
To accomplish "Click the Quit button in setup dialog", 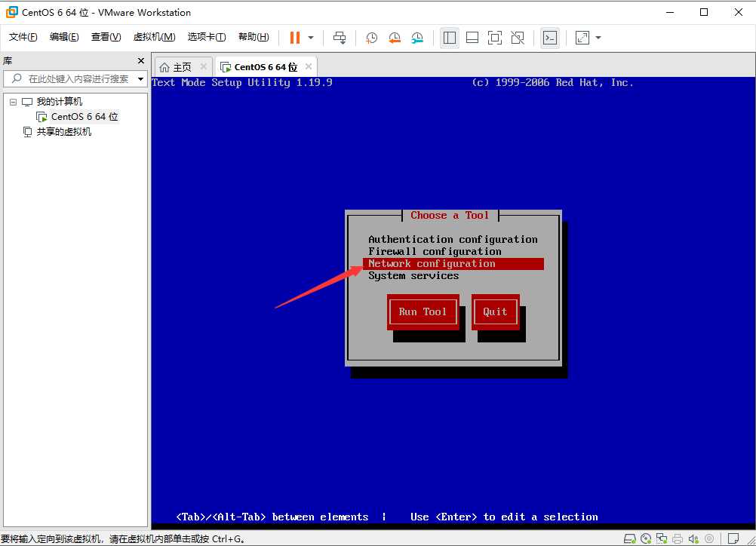I will pyautogui.click(x=495, y=311).
